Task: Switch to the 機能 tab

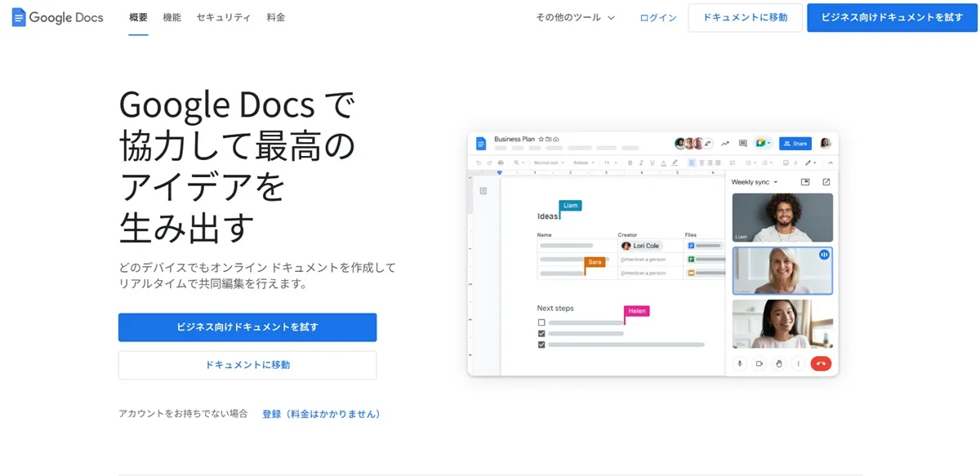Action: (171, 16)
